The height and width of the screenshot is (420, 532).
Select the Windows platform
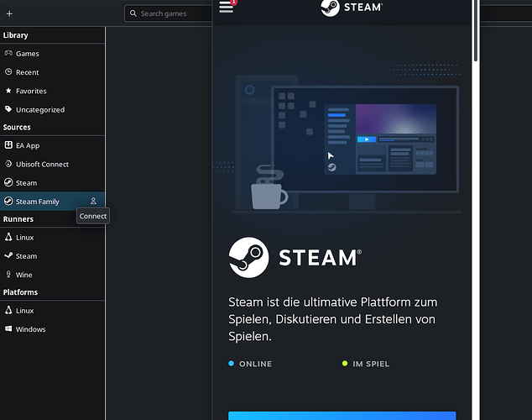(x=52, y=329)
